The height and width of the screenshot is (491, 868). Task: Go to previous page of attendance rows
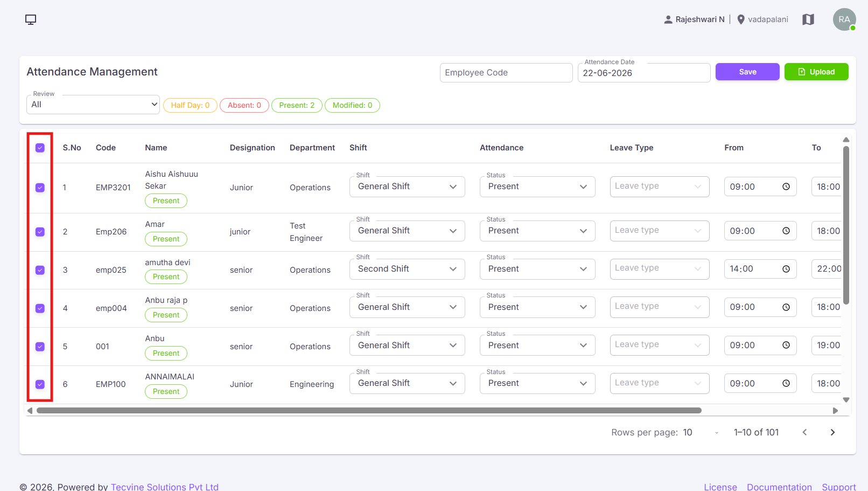coord(804,432)
